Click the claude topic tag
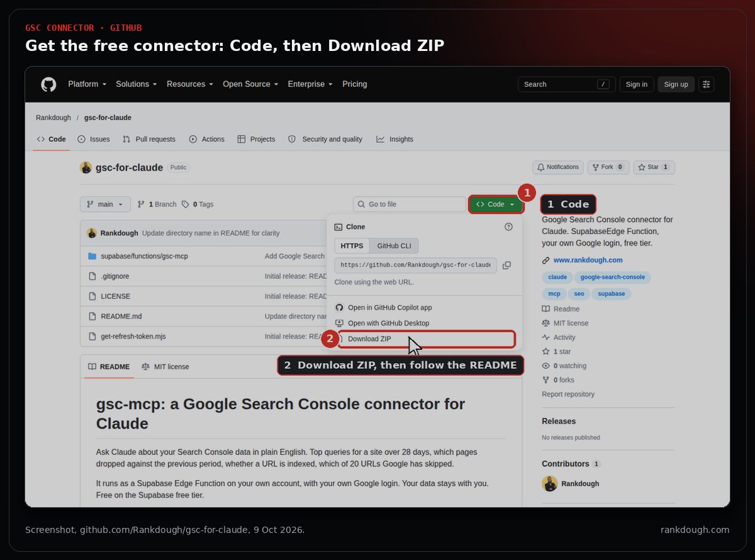The height and width of the screenshot is (560, 755). [557, 277]
